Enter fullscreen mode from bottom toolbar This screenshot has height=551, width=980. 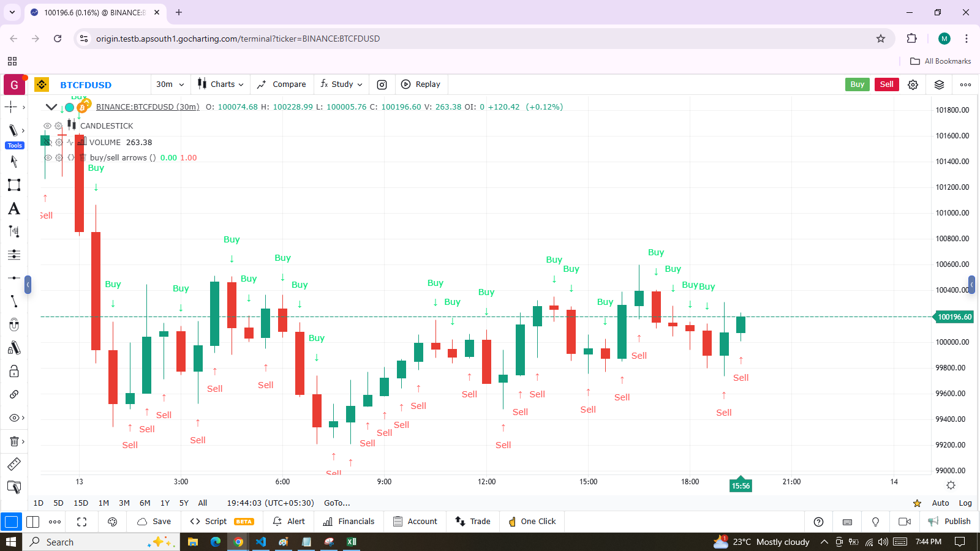pos(81,522)
